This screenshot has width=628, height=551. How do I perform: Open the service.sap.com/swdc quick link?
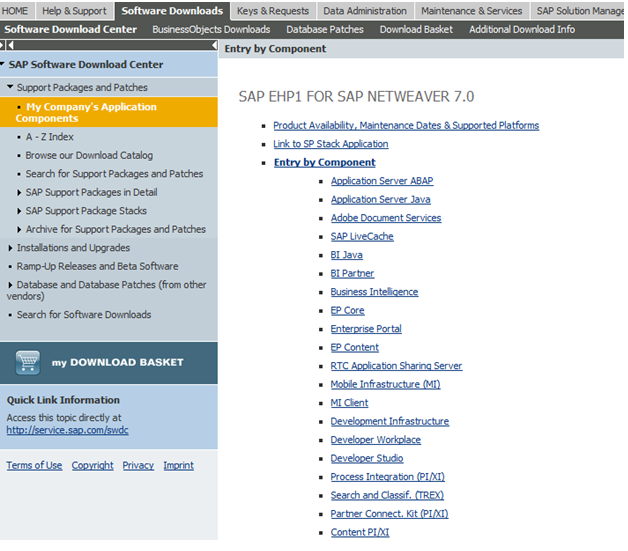click(67, 430)
